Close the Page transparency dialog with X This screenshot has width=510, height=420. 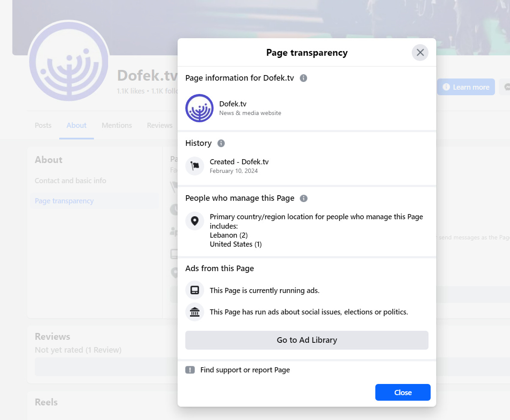pos(420,52)
